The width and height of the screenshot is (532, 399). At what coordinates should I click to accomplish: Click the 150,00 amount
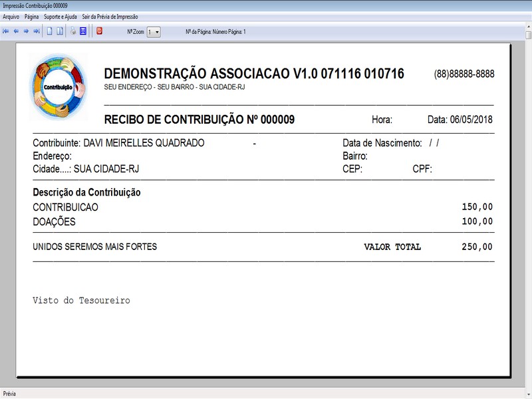coord(477,207)
